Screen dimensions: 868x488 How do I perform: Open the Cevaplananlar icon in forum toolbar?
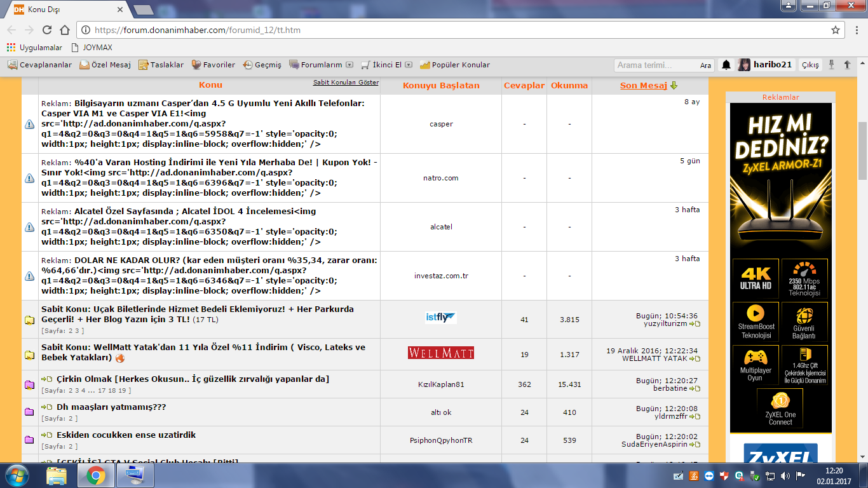12,65
